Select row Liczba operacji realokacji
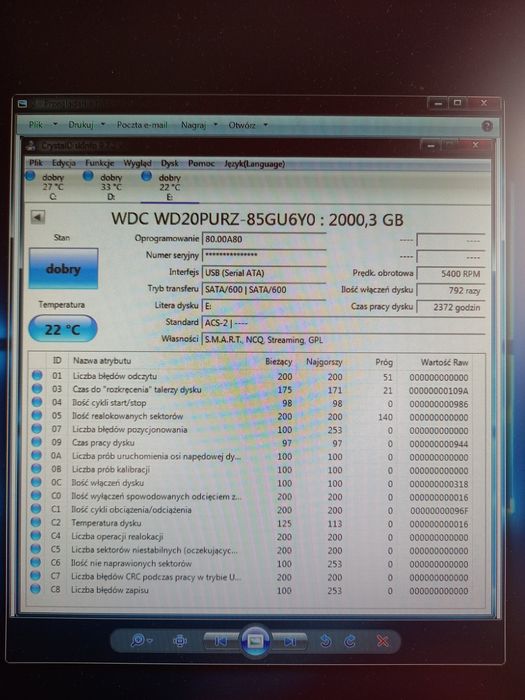 click(x=252, y=537)
